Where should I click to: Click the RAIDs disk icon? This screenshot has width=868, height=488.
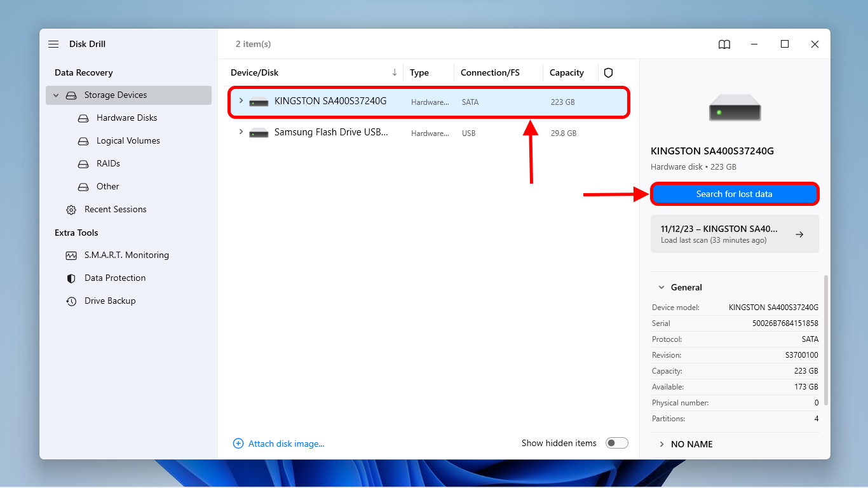(83, 164)
